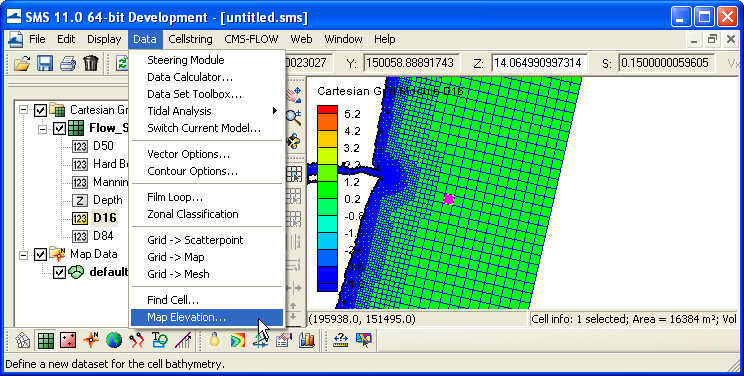Select the D84 dataset in tree
The height and width of the screenshot is (376, 744).
click(103, 236)
